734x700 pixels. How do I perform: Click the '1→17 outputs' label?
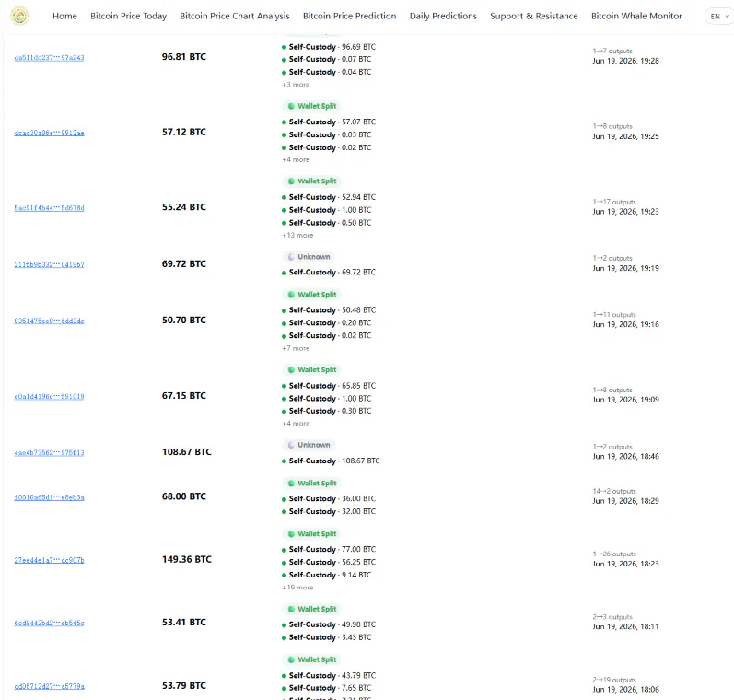pyautogui.click(x=614, y=202)
